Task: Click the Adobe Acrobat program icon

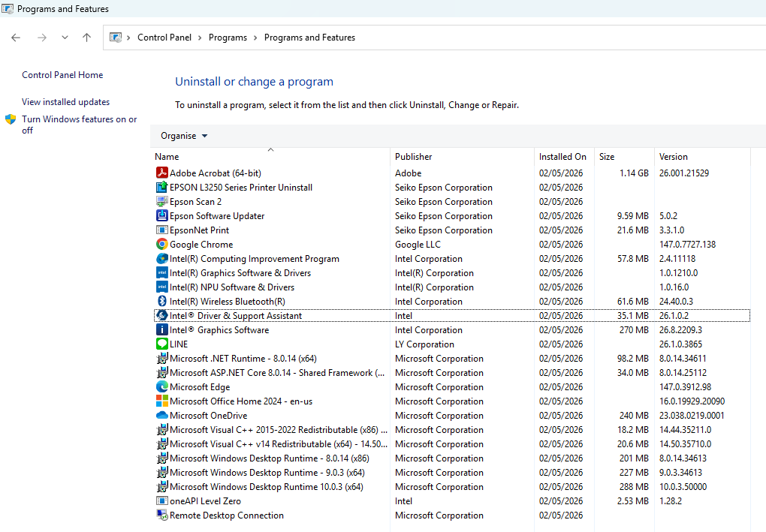Action: click(x=161, y=173)
